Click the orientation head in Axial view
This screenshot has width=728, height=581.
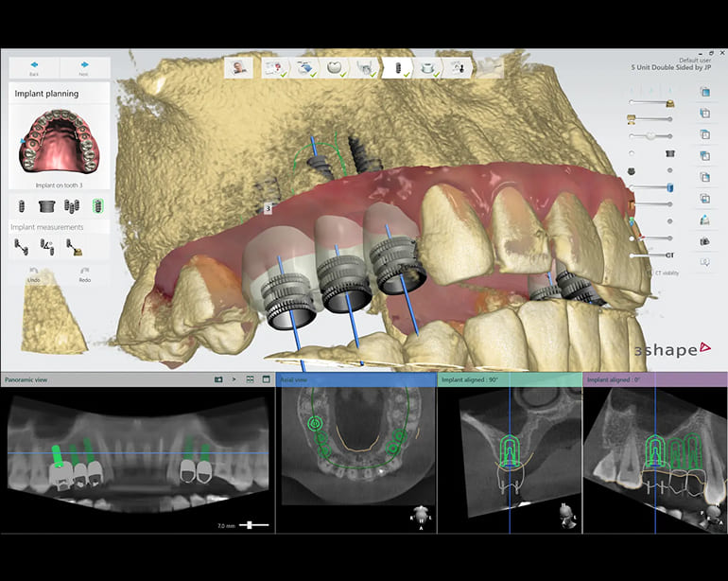pos(421,516)
